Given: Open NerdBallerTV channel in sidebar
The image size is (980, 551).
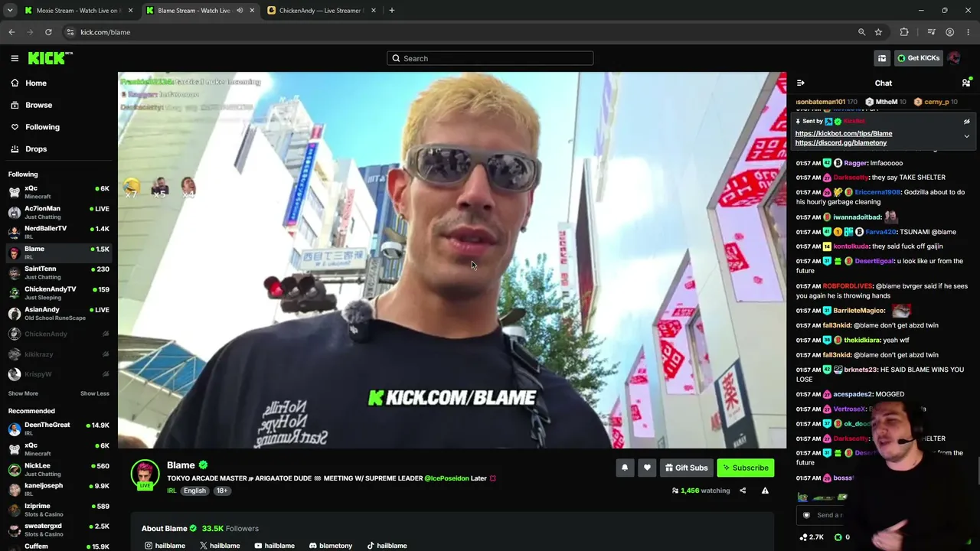Looking at the screenshot, I should (59, 233).
